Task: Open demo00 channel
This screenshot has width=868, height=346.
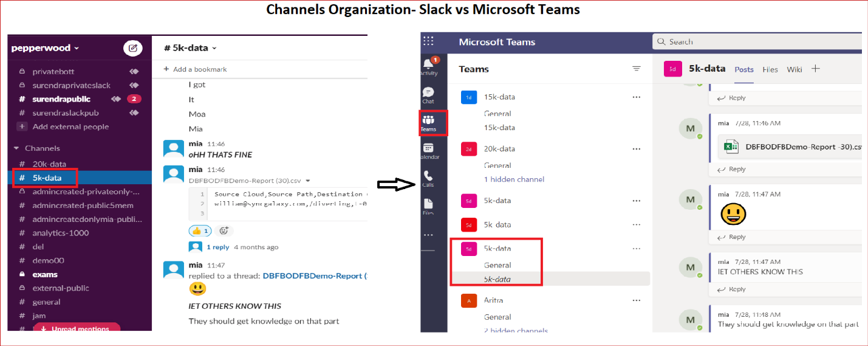Action: [x=48, y=261]
